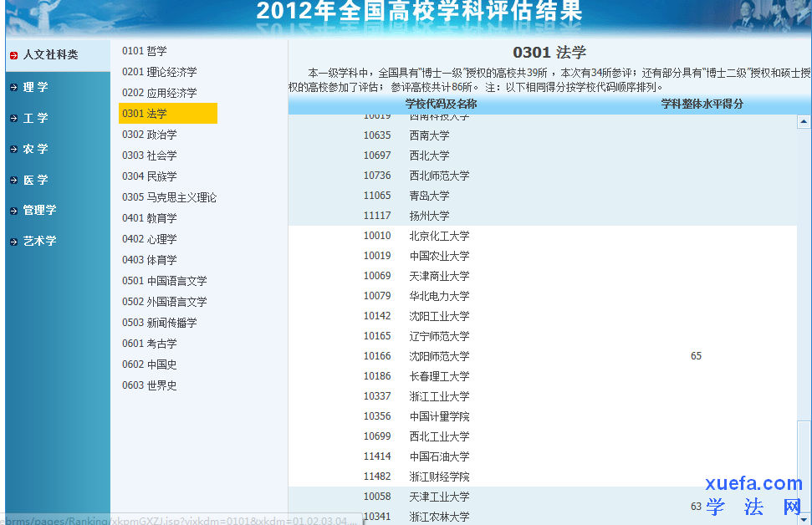Select the 工学 category
The image size is (812, 525).
36,118
